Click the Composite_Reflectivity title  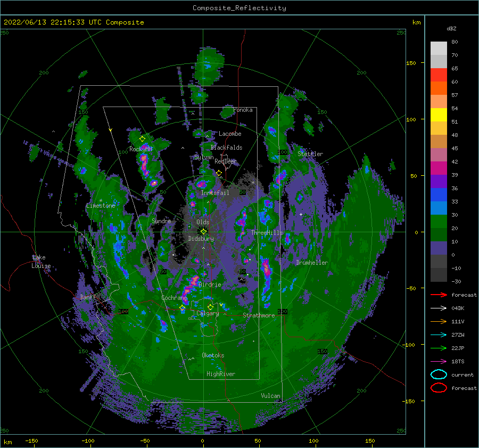240,8
